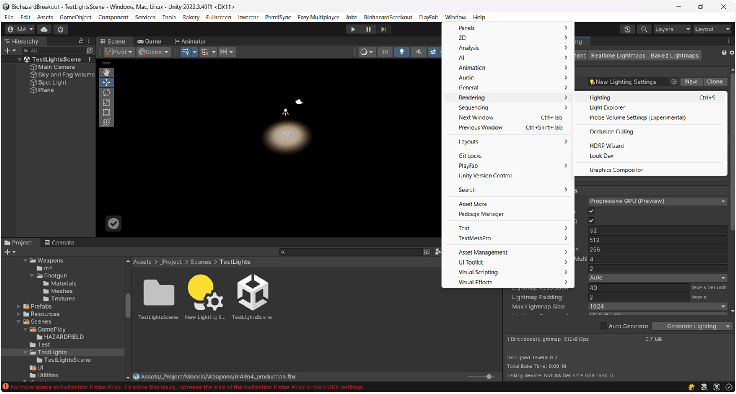
Task: Click the New lighting settings button
Action: [x=690, y=82]
